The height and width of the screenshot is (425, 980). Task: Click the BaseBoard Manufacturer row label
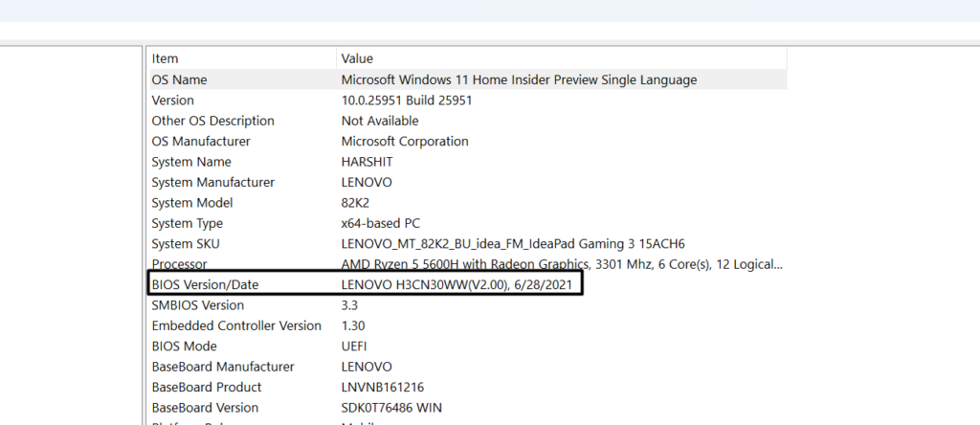click(x=222, y=367)
